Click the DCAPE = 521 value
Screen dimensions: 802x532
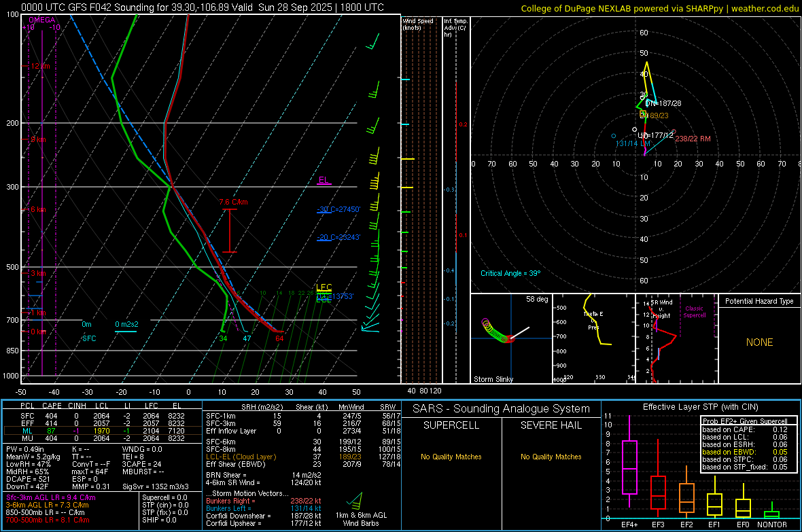pyautogui.click(x=28, y=479)
